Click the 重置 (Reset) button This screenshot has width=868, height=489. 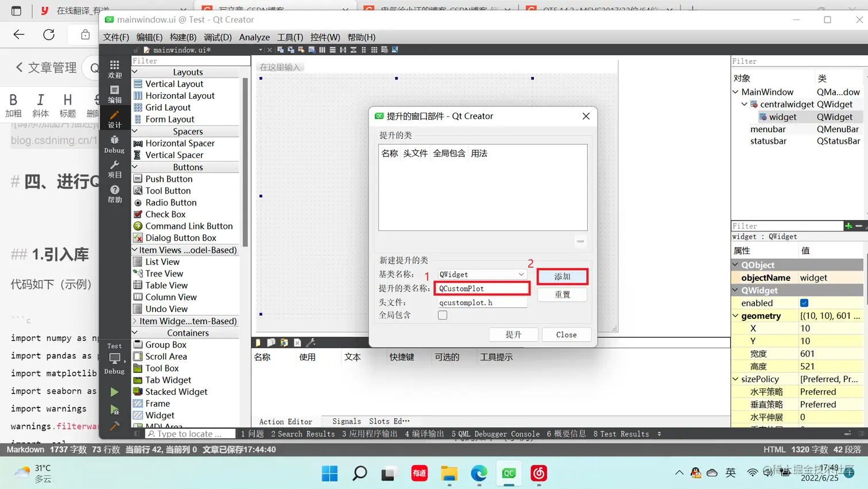tap(563, 294)
